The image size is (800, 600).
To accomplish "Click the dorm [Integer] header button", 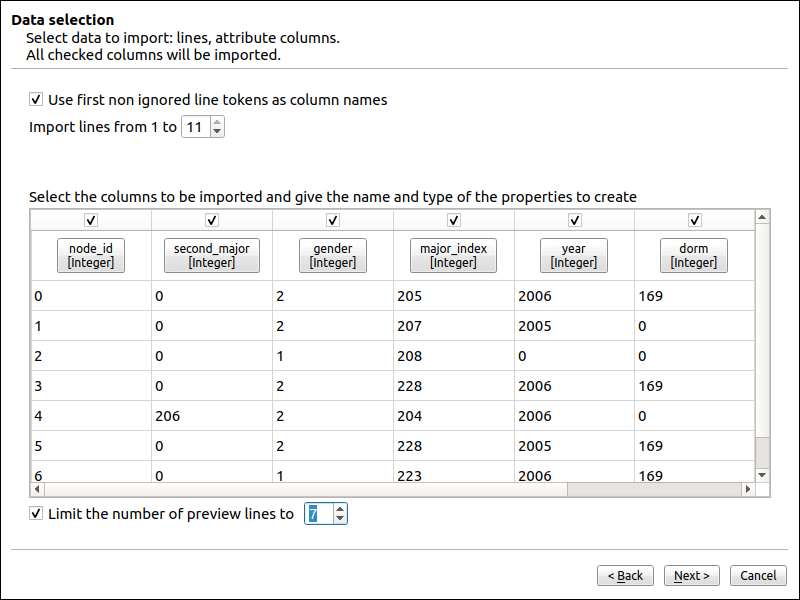I will click(x=694, y=256).
